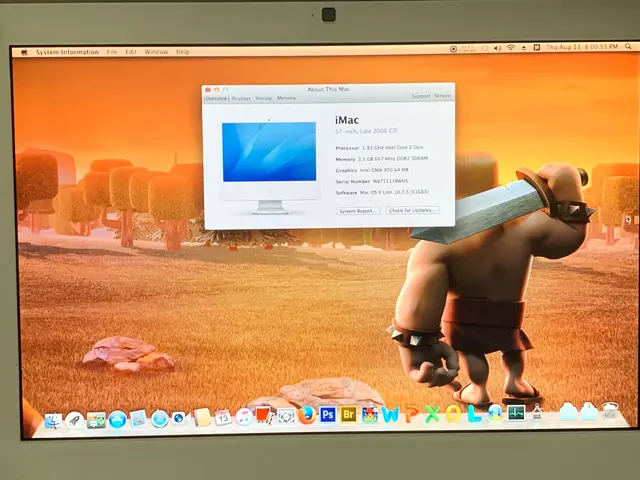
Task: Open the stamp-shaped Mail icon in Dock
Action: [x=138, y=419]
